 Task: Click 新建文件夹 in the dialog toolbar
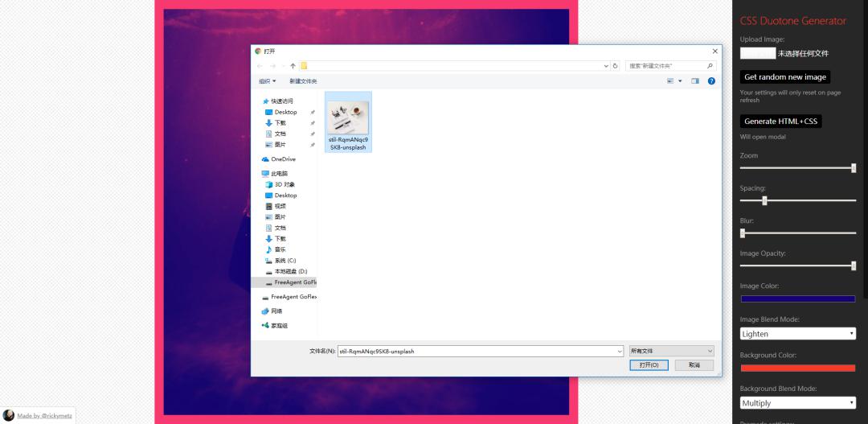point(303,81)
